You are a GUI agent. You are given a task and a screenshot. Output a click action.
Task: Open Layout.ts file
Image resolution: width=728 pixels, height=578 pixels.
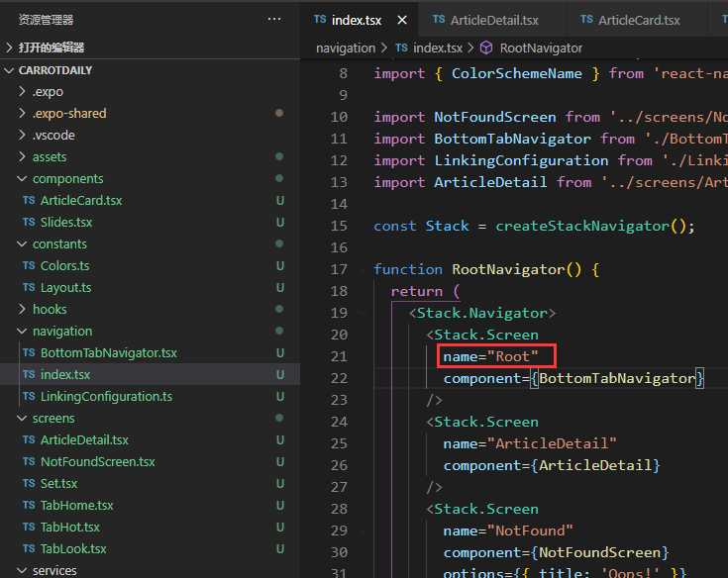[x=65, y=288]
